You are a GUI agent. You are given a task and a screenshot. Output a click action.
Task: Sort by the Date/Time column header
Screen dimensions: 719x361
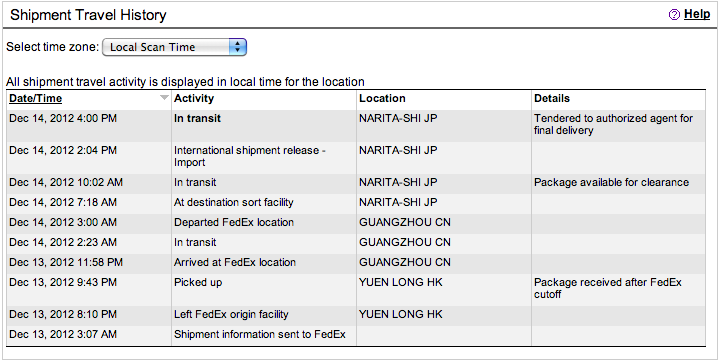(35, 98)
